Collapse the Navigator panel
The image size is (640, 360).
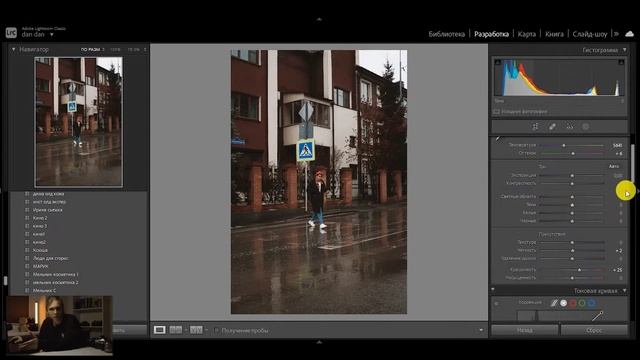13,49
